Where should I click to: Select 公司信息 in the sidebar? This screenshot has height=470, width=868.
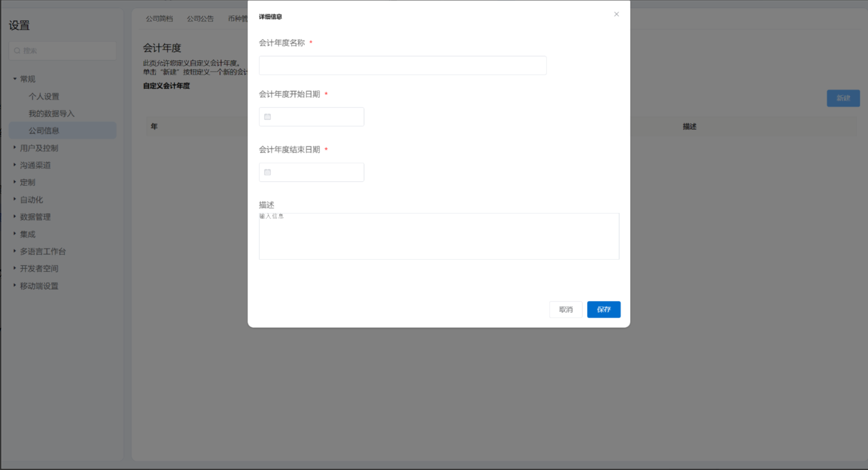click(44, 131)
